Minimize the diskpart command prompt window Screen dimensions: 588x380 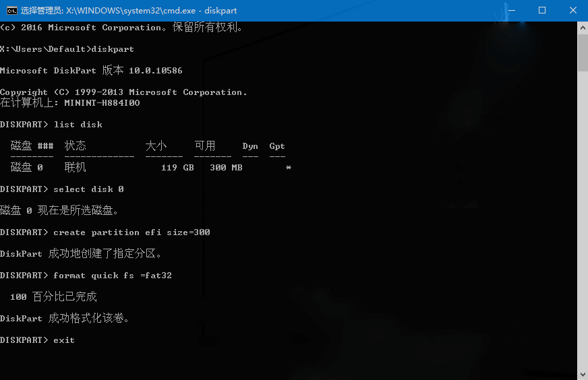coord(510,10)
